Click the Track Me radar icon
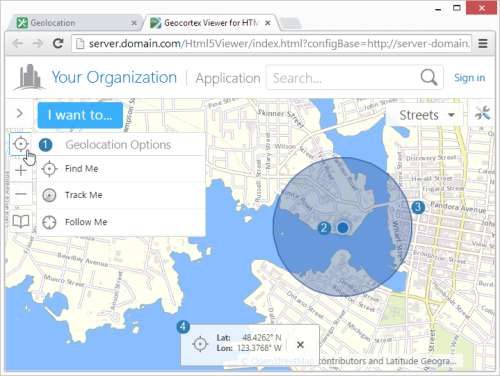500x376 pixels. point(49,195)
